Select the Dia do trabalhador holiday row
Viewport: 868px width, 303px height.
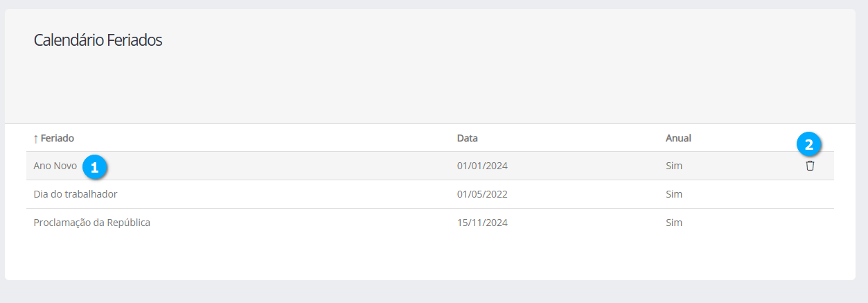point(76,194)
